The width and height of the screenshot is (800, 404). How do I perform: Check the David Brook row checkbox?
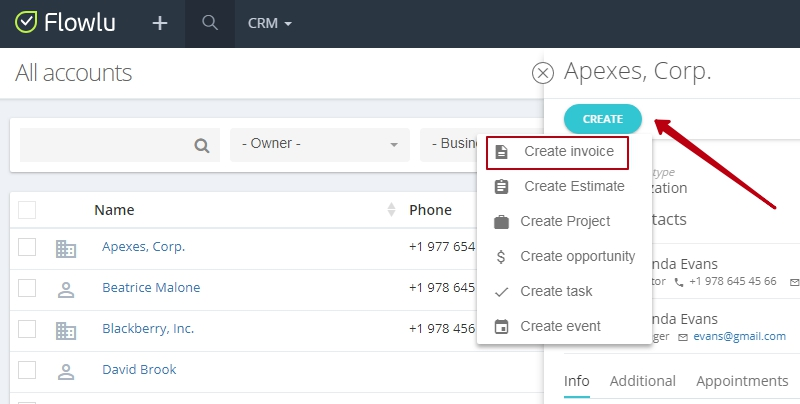point(27,370)
